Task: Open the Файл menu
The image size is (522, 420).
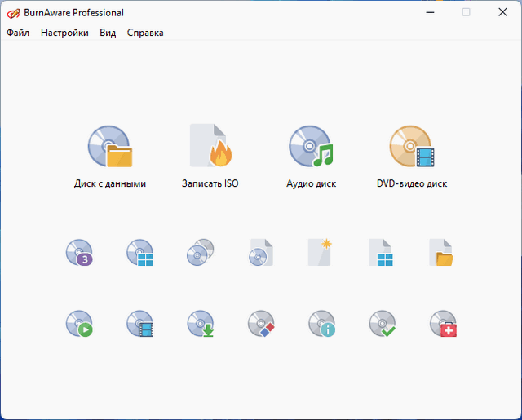Action: [18, 33]
